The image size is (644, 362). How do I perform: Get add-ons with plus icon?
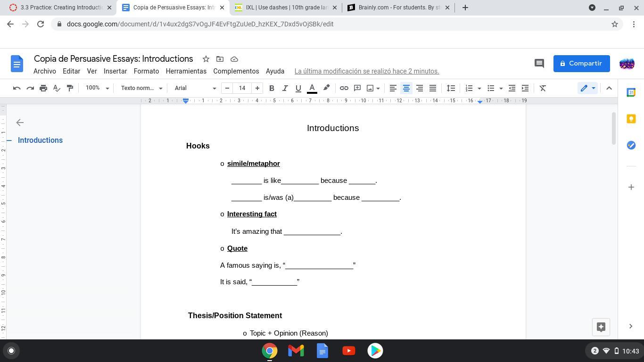631,187
